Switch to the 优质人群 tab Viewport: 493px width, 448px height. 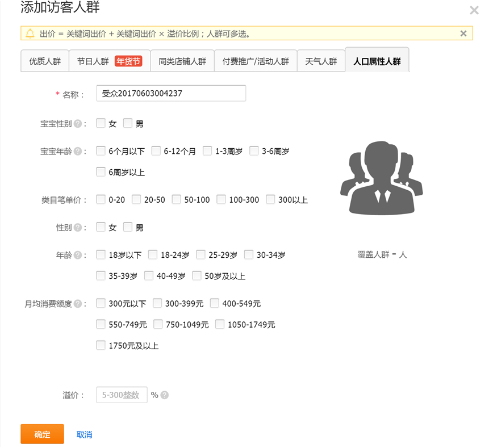(45, 61)
